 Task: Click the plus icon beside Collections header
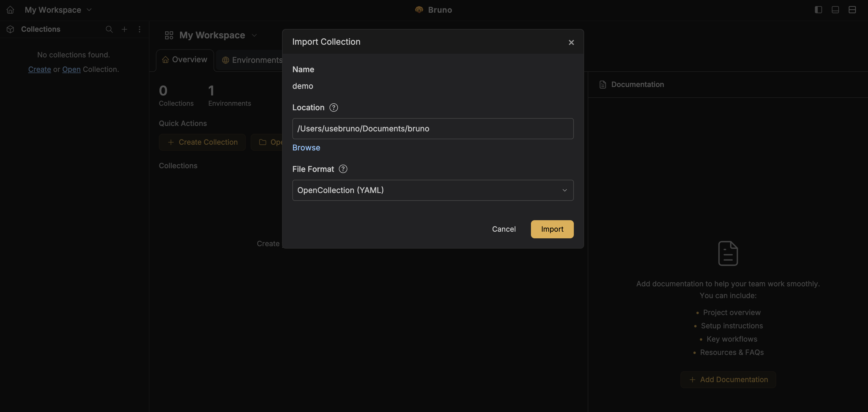click(124, 29)
